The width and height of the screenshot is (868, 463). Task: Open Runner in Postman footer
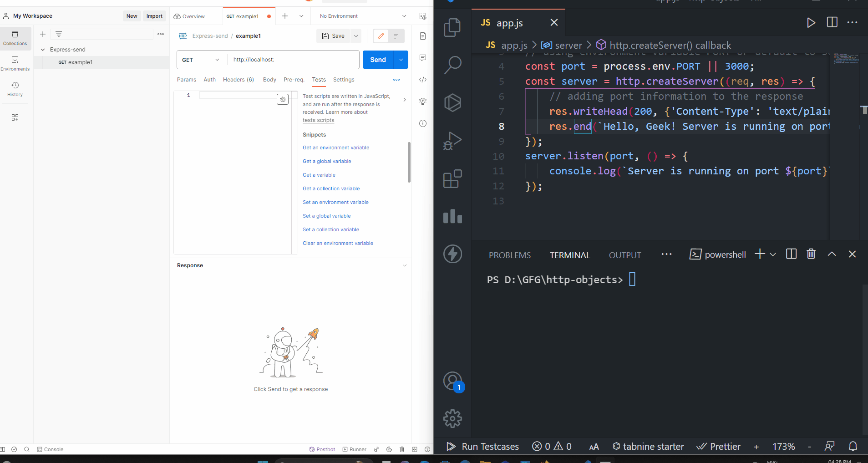[x=355, y=449]
